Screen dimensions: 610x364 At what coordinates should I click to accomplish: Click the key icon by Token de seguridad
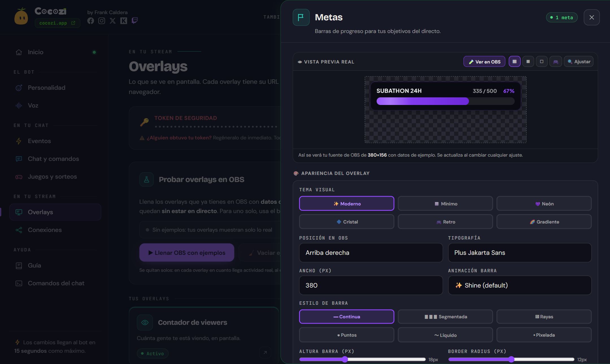click(144, 122)
